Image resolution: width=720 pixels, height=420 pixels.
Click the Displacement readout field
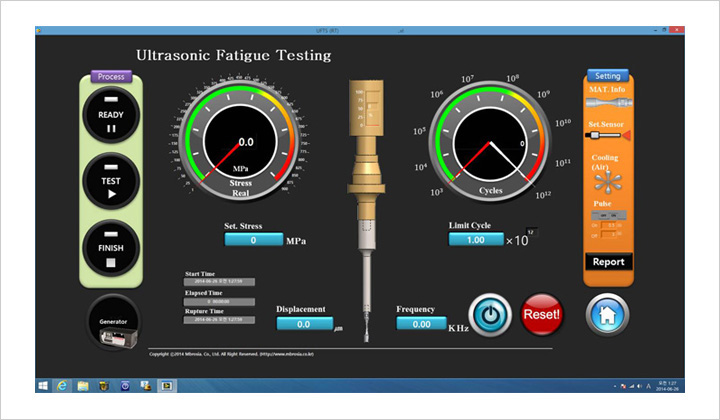click(304, 324)
